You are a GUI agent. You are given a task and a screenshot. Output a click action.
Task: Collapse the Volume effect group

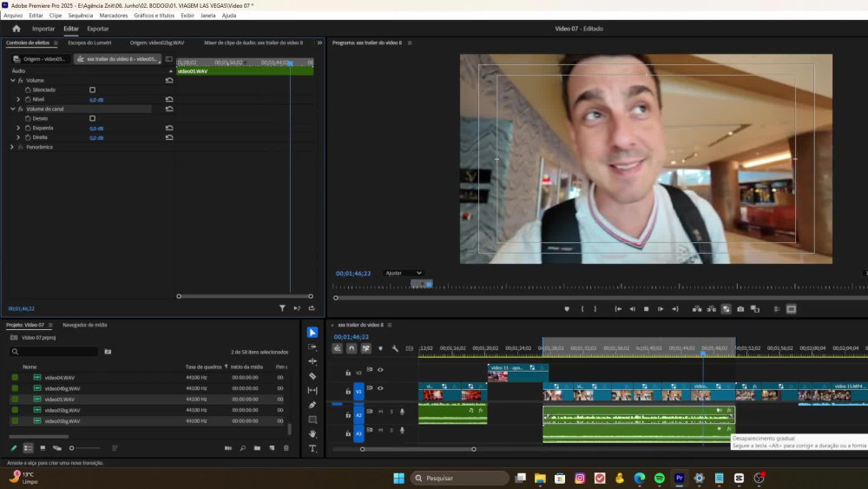coord(13,80)
